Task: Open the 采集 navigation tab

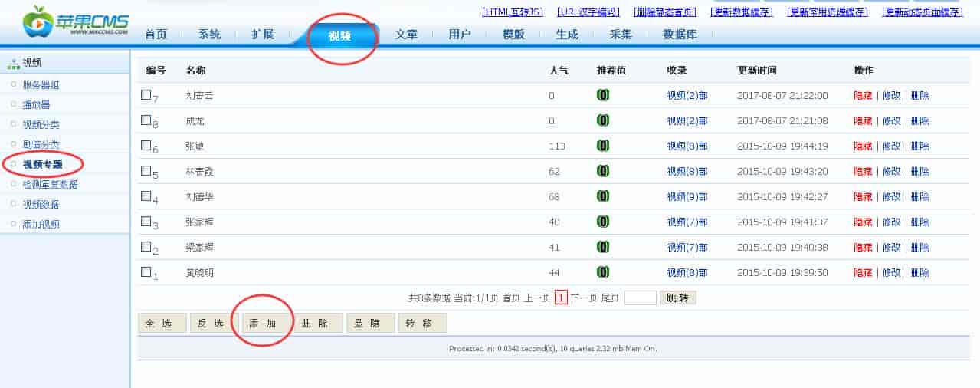Action: point(621,35)
